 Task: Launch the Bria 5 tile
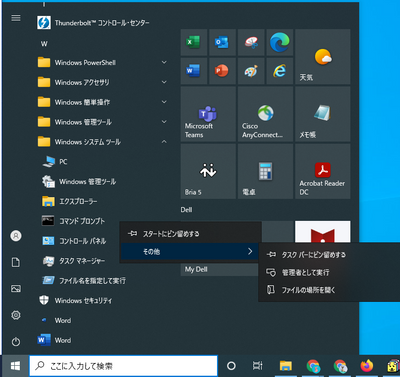(x=208, y=171)
